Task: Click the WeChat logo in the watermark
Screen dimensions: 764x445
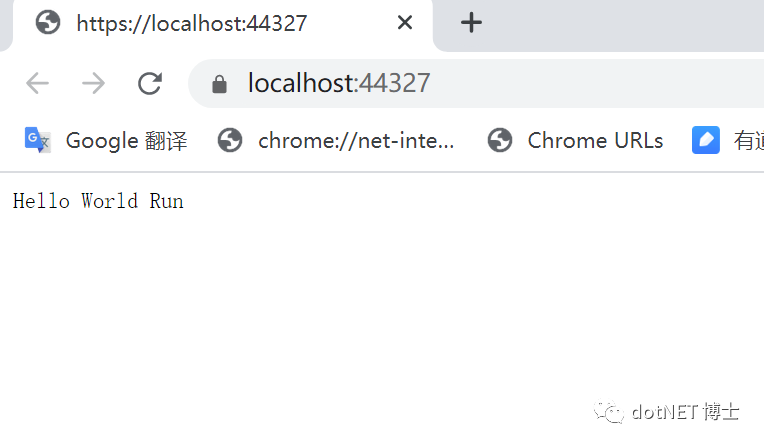Action: tap(607, 411)
